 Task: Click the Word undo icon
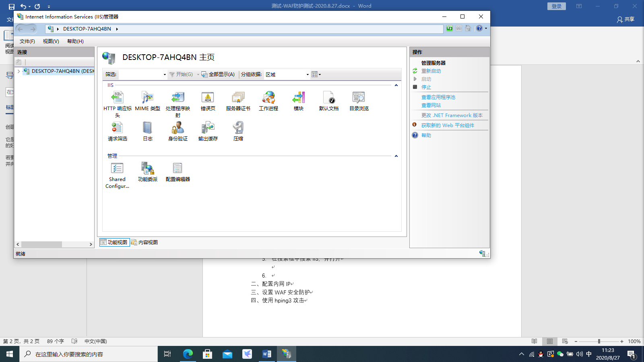coord(23,6)
